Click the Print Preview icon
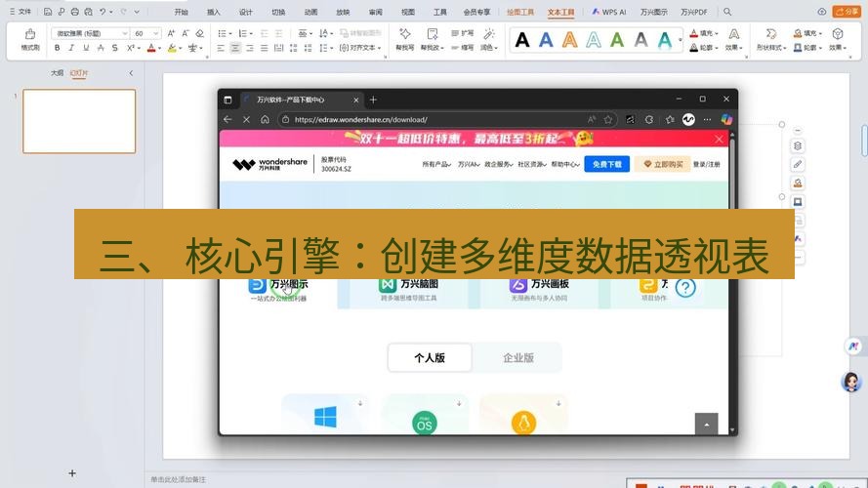868x488 pixels. click(x=88, y=12)
